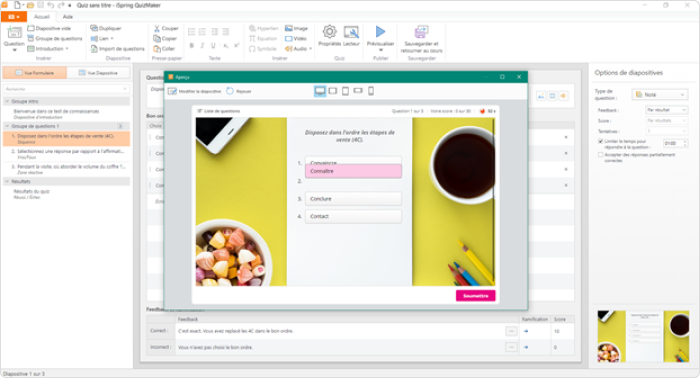Open Liste de questions in preview

pyautogui.click(x=219, y=111)
